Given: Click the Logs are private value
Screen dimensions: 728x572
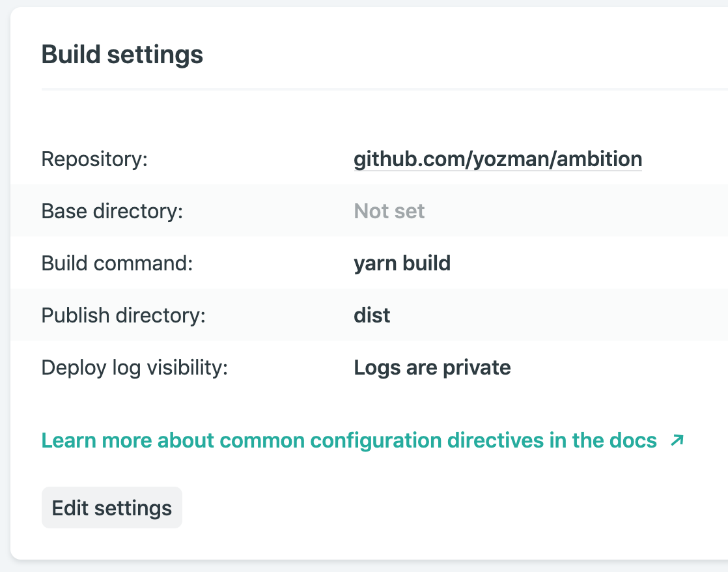Looking at the screenshot, I should [432, 367].
